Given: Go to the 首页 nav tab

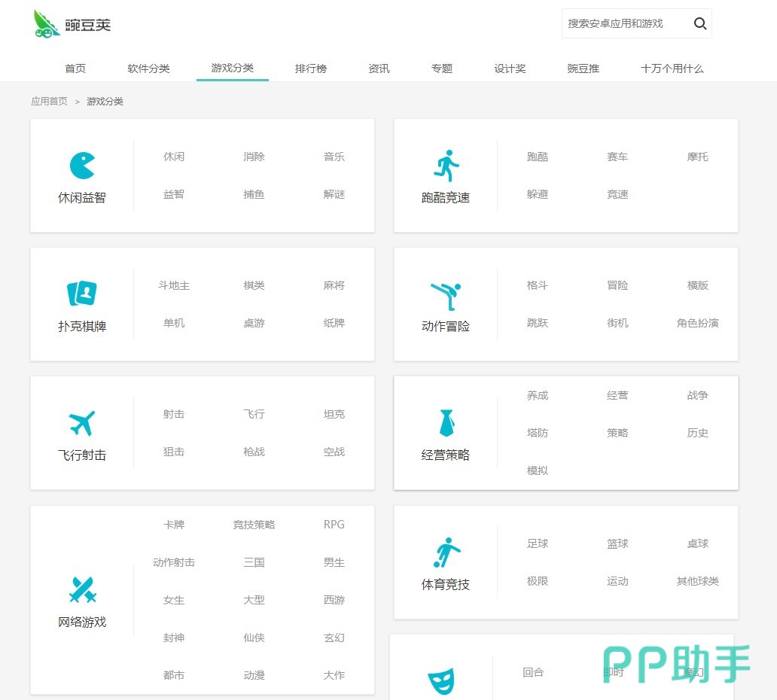Looking at the screenshot, I should point(75,68).
